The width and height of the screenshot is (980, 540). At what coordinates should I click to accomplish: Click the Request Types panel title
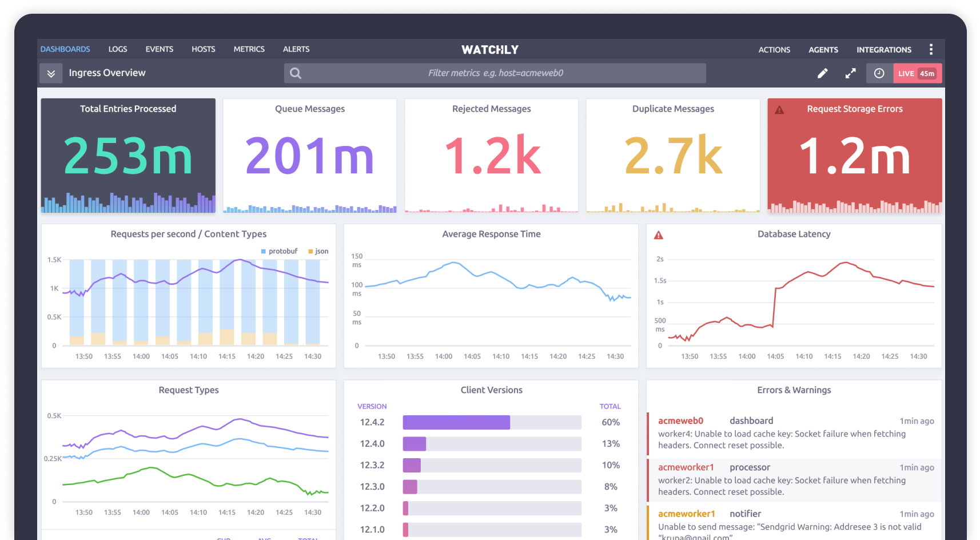pos(189,390)
